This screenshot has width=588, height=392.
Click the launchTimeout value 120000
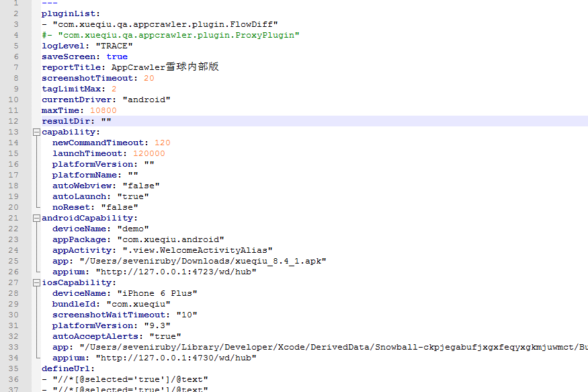coord(149,154)
